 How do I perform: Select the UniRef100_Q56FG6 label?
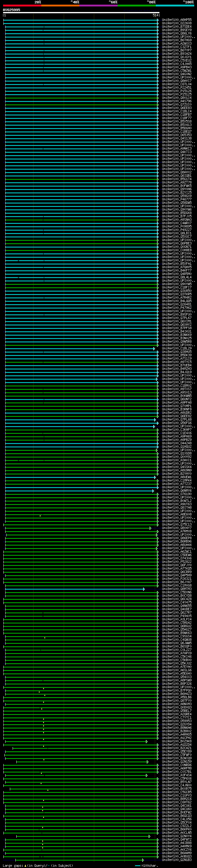point(177,423)
